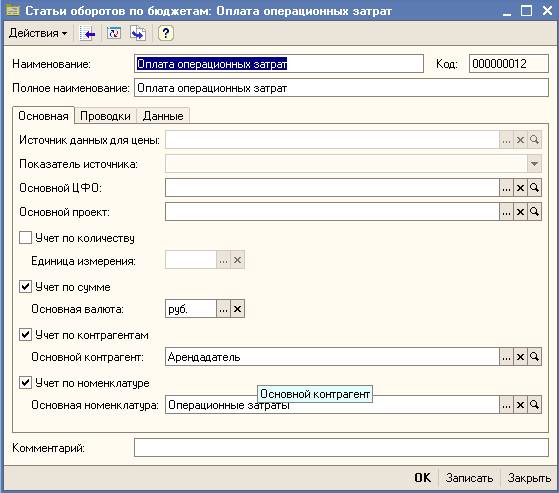
Task: Open the Основной проект value with magnifier icon
Action: pyautogui.click(x=534, y=212)
